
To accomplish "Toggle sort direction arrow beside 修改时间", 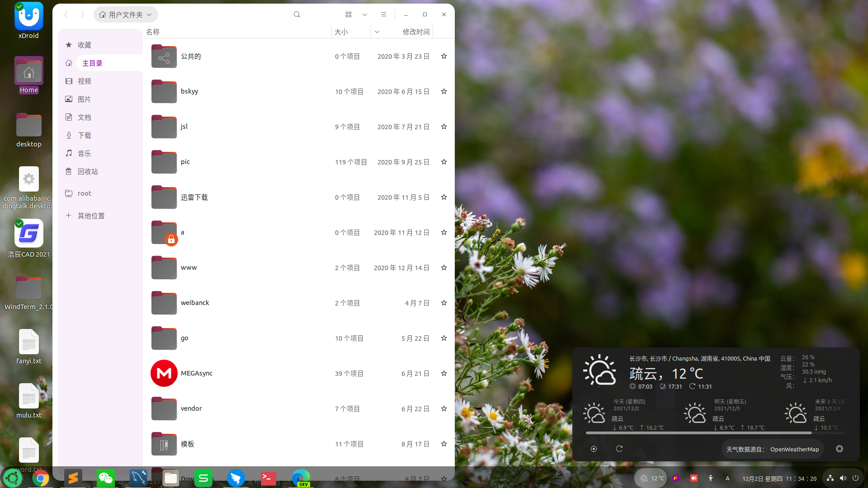I will (x=377, y=32).
